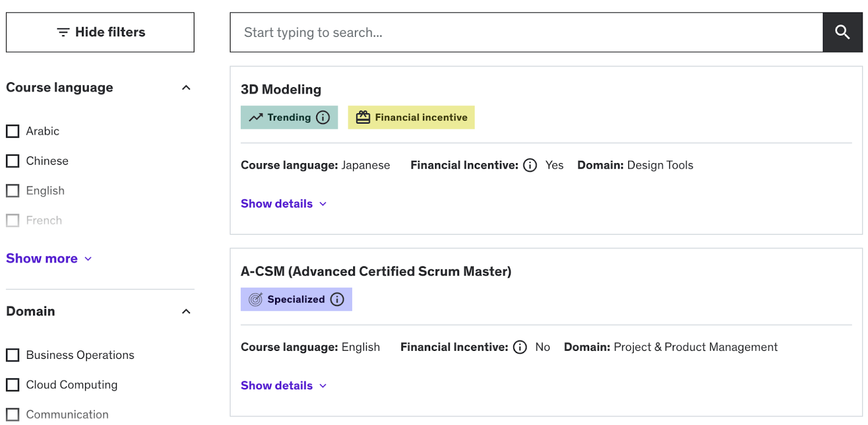Click the target icon on Specialized badge
868x425 pixels.
[256, 299]
